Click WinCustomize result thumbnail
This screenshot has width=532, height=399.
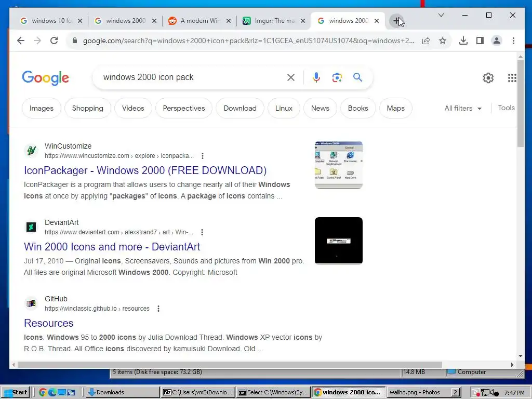point(339,165)
